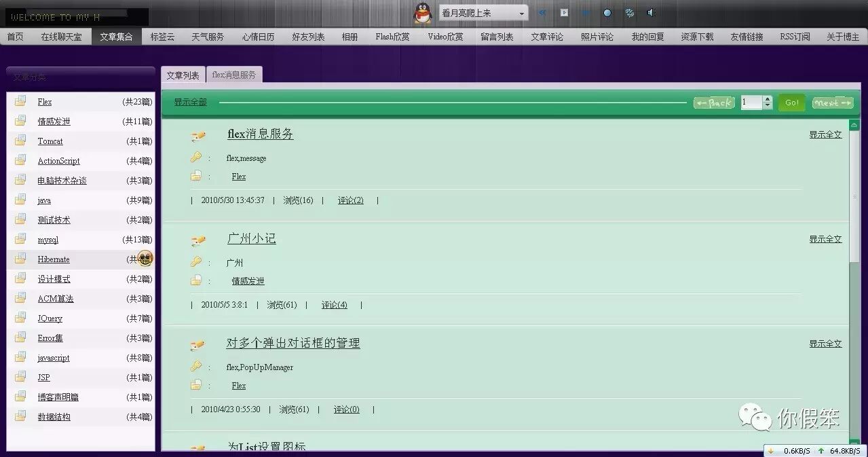
Task: Click the Go! button
Action: click(792, 103)
